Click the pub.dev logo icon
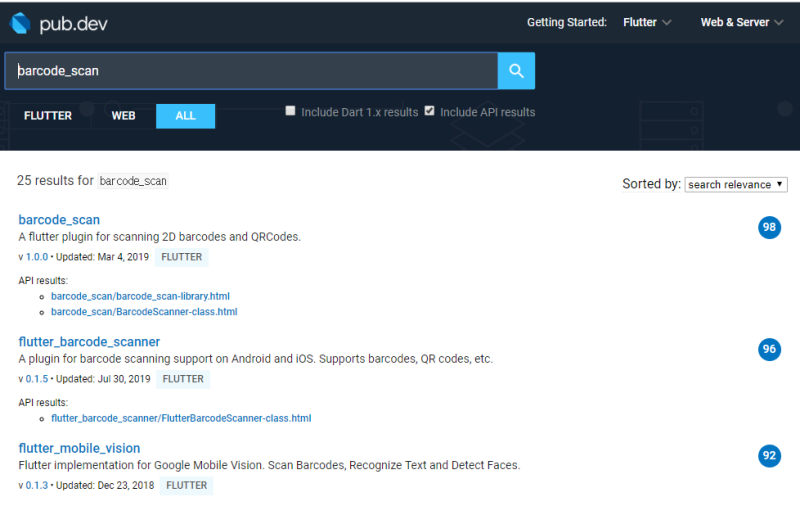This screenshot has height=515, width=800. click(20, 23)
